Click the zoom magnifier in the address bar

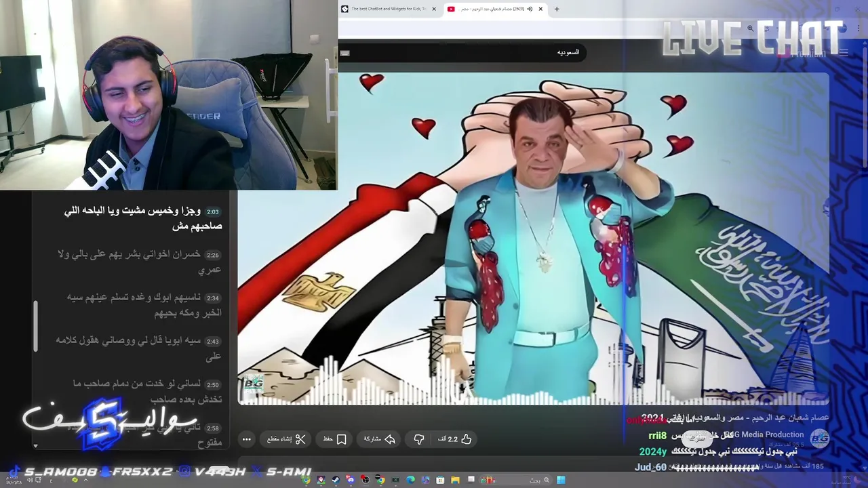(x=750, y=28)
